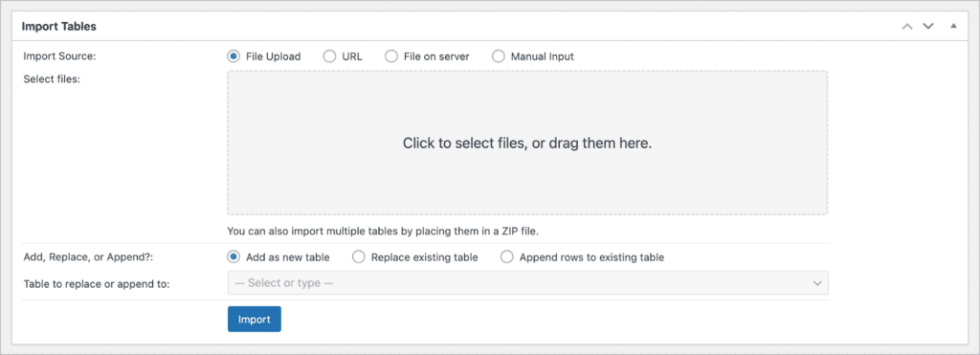Image resolution: width=980 pixels, height=355 pixels.
Task: Choose File on server option
Action: (x=391, y=56)
